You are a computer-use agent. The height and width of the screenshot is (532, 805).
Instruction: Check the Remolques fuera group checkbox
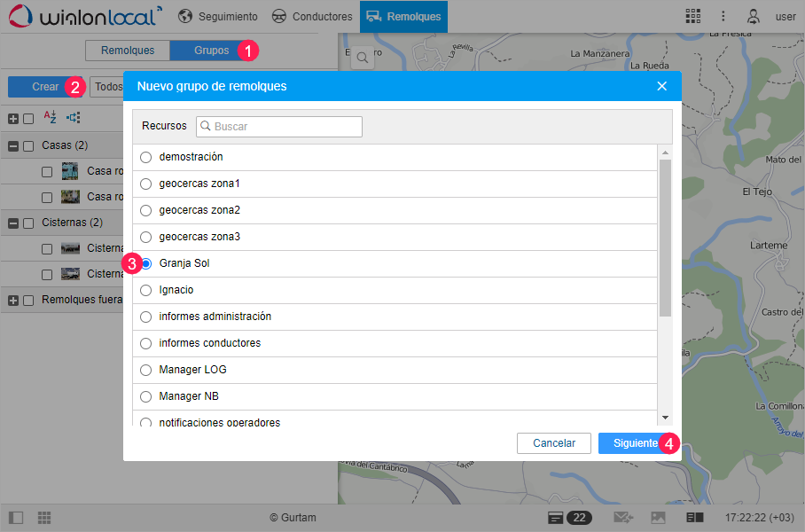pos(28,301)
